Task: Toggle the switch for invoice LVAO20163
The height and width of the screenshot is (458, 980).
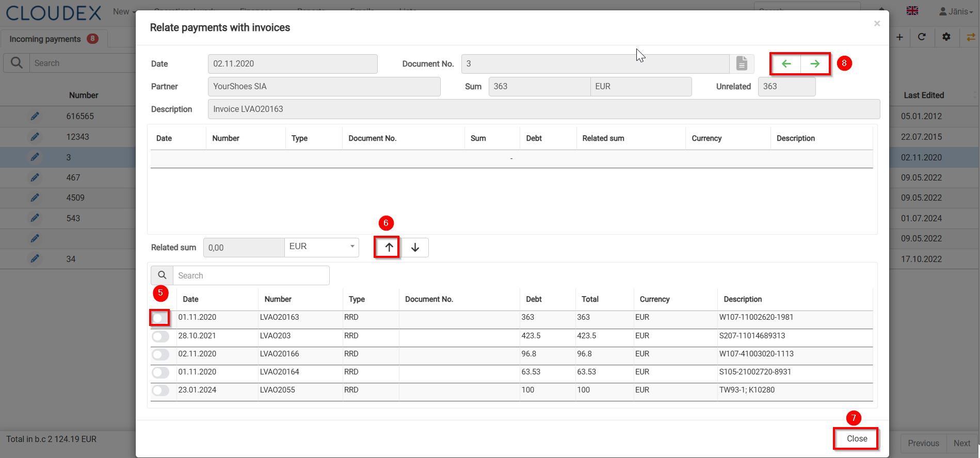Action: [x=160, y=318]
